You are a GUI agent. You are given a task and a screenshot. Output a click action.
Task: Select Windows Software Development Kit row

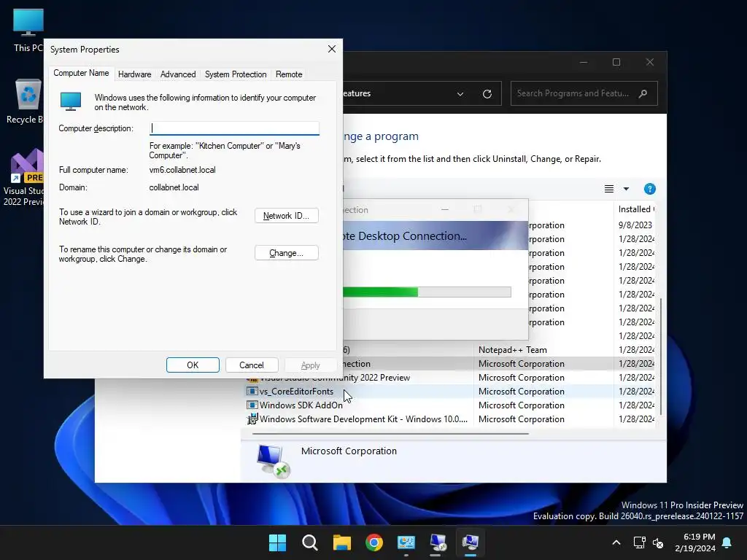coord(450,419)
